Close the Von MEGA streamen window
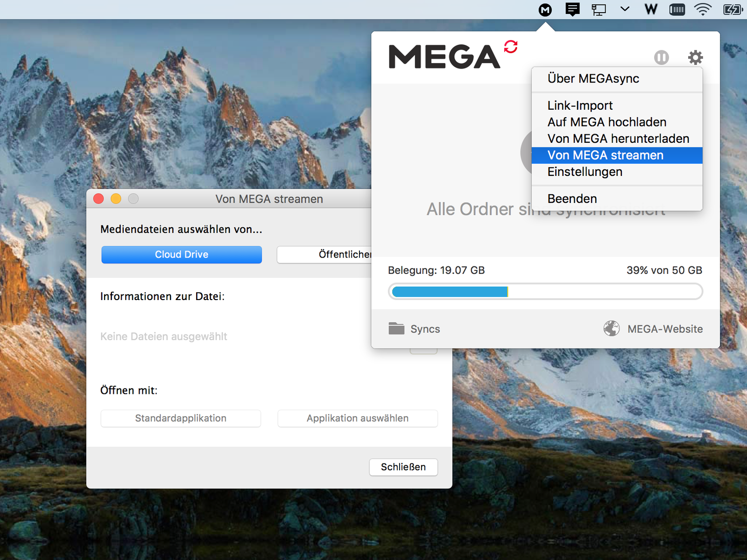The height and width of the screenshot is (560, 747). coord(99,199)
